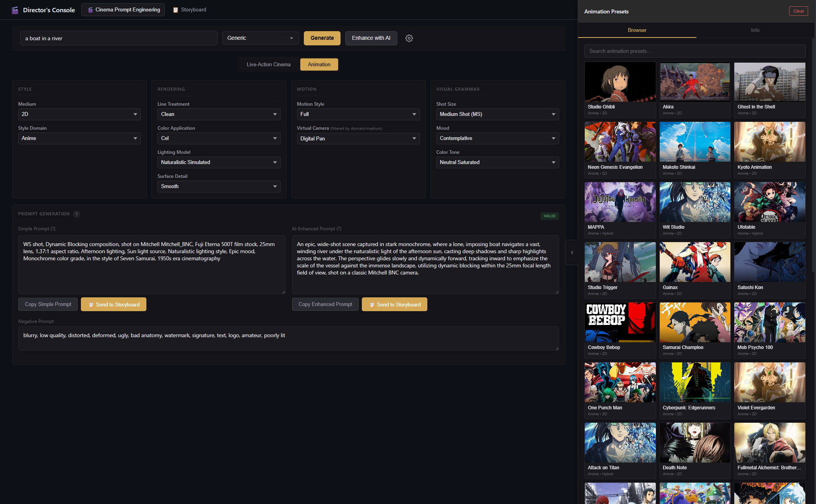
Task: Open the settings gear icon
Action: click(409, 38)
